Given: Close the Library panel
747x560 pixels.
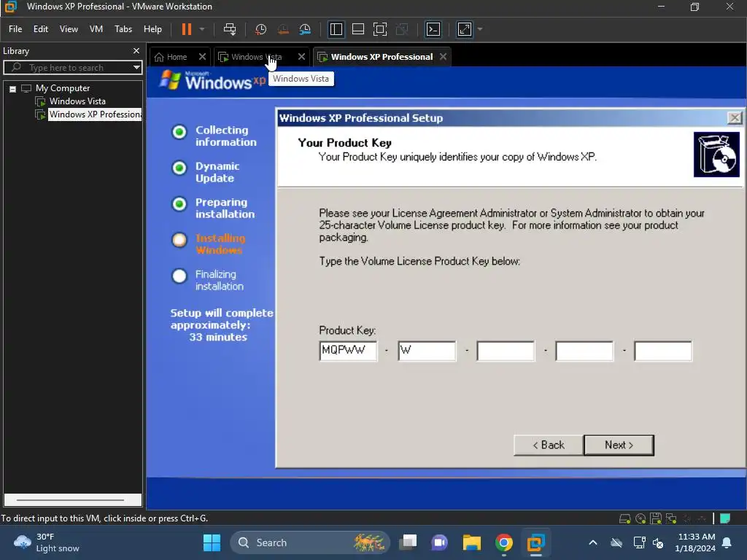Looking at the screenshot, I should [x=136, y=51].
